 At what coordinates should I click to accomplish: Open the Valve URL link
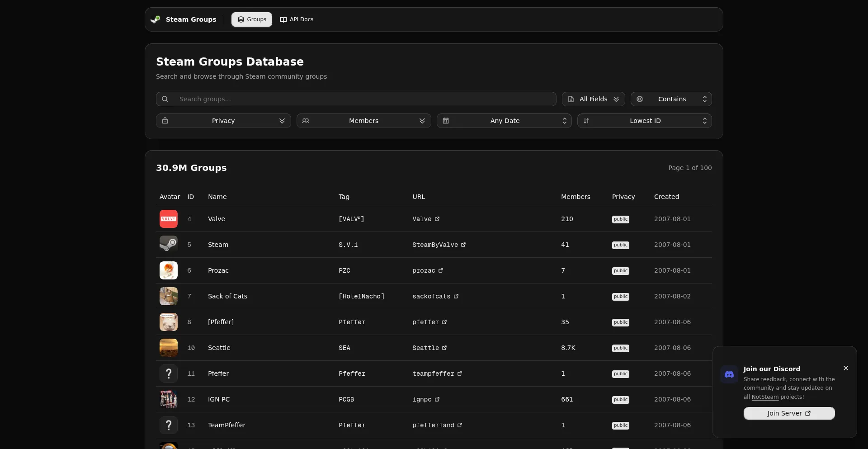[x=426, y=219]
